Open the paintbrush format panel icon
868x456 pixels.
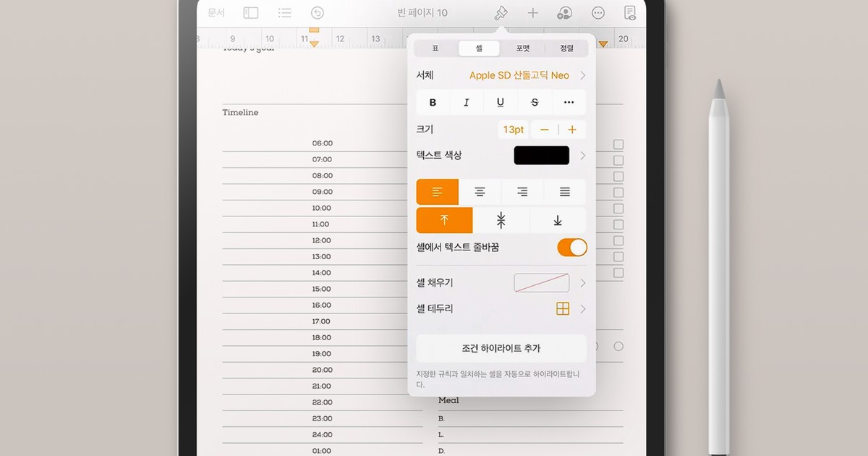[x=501, y=12]
